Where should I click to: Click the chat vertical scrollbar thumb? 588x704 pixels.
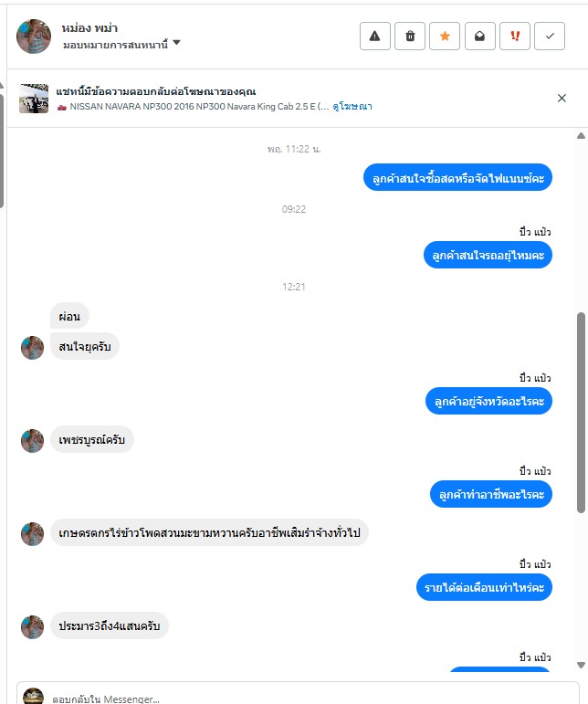pos(581,412)
